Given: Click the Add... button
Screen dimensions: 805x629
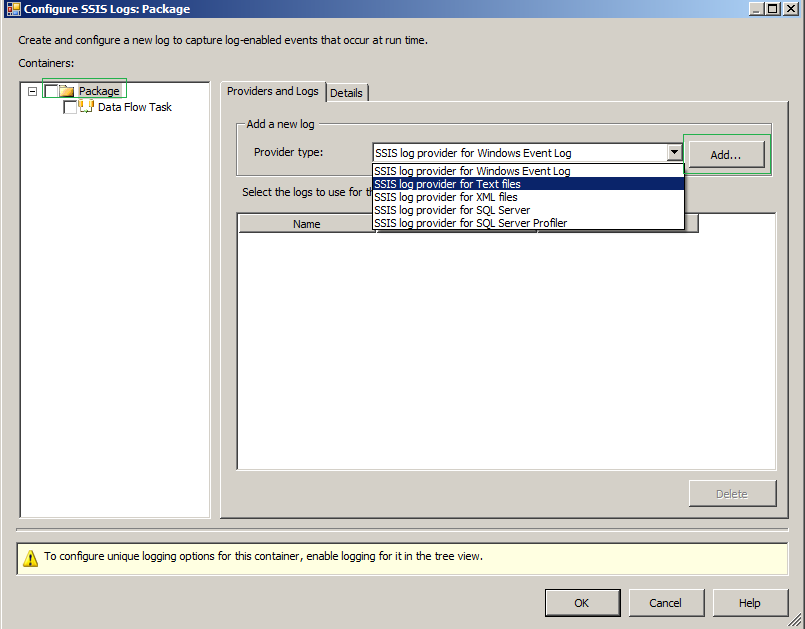Looking at the screenshot, I should [726, 155].
